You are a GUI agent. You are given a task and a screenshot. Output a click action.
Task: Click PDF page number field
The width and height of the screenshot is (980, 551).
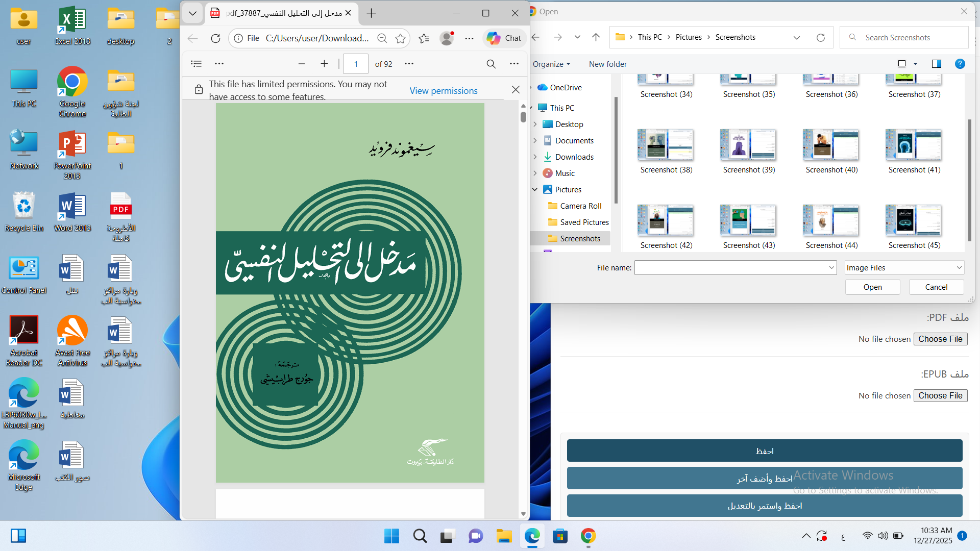pos(356,64)
